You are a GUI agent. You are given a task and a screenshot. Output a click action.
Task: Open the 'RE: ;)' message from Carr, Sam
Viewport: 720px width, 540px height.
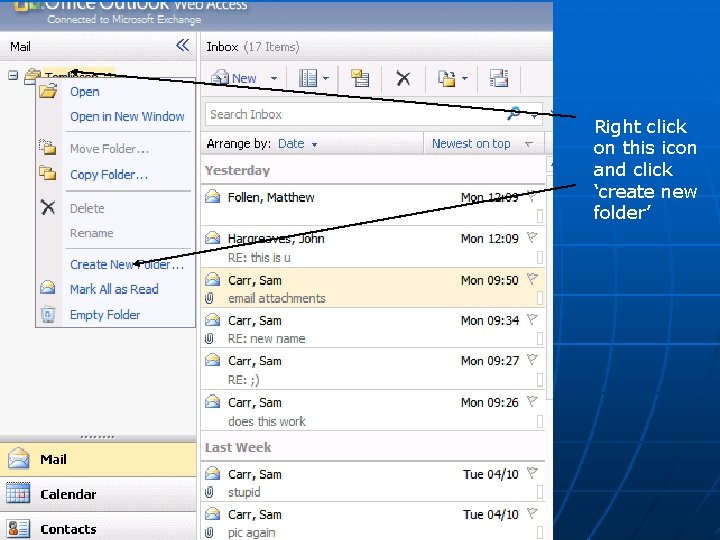(372, 369)
